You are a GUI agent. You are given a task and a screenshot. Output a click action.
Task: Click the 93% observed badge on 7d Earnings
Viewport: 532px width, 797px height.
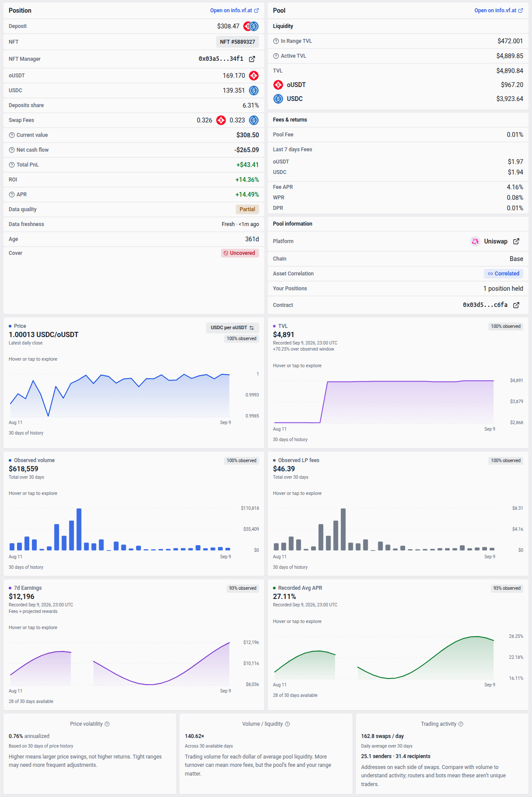(243, 588)
